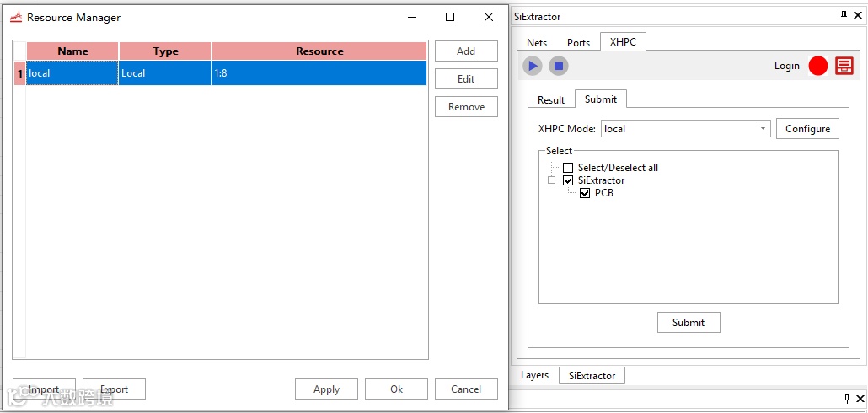Confirm with the Ok button

click(396, 389)
